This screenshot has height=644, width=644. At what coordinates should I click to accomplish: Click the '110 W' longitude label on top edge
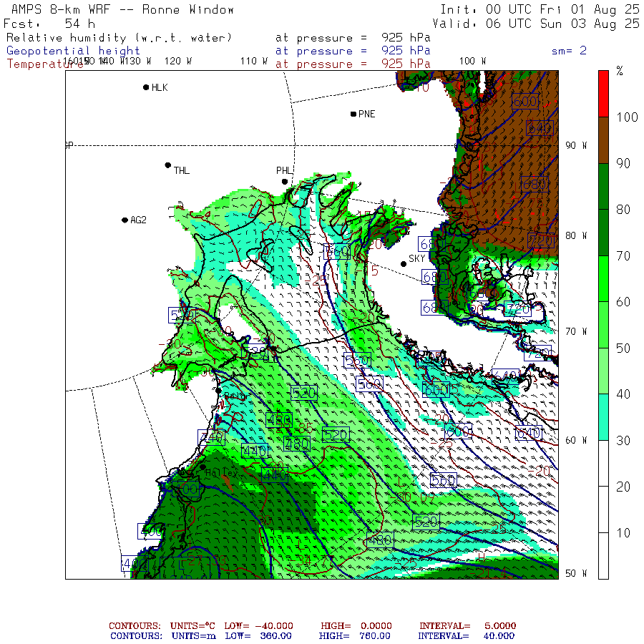coord(254,62)
